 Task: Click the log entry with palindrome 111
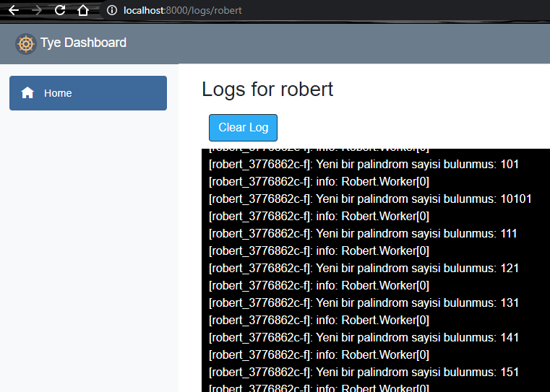coord(364,234)
